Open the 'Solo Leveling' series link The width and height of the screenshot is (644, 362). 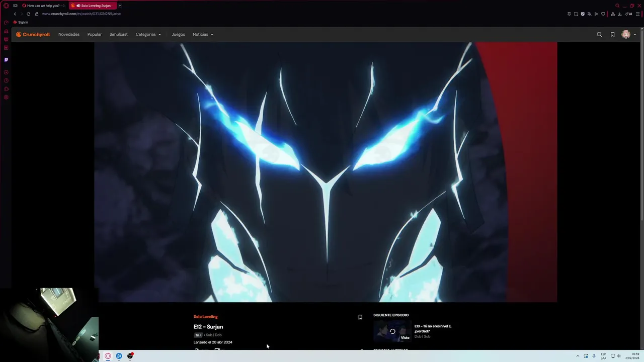(x=206, y=317)
